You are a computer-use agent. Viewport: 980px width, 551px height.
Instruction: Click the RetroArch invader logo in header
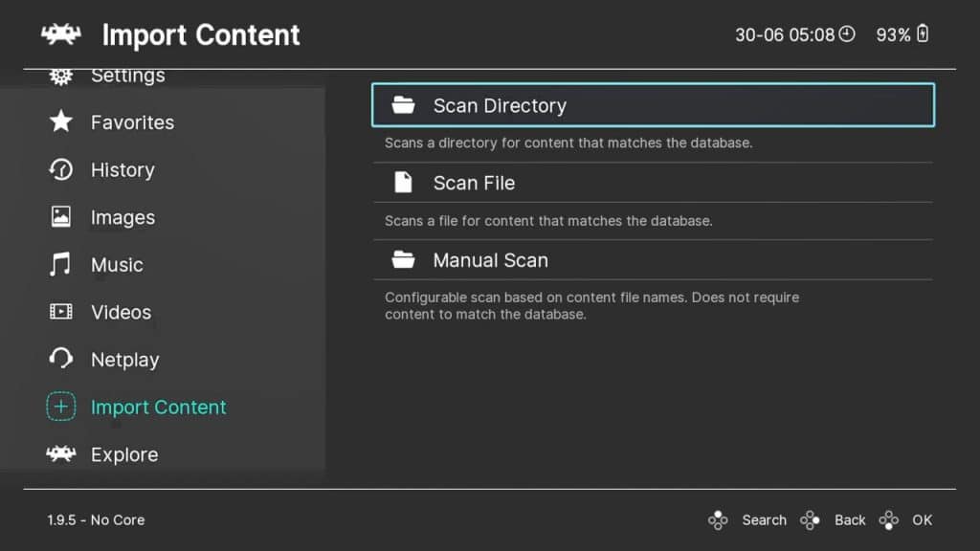tap(60, 34)
